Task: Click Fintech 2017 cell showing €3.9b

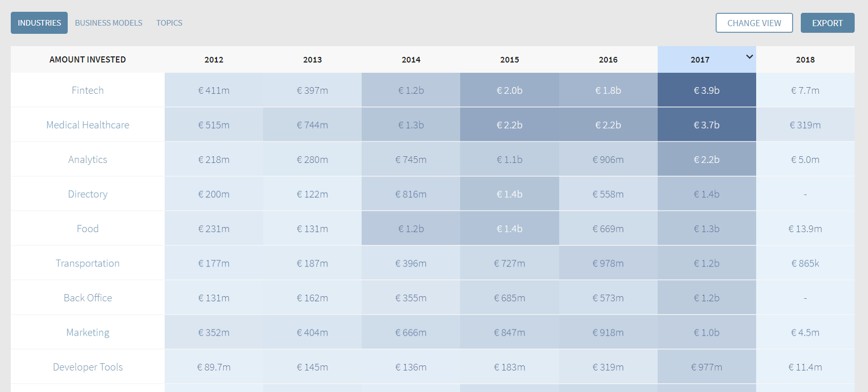Action: tap(706, 91)
